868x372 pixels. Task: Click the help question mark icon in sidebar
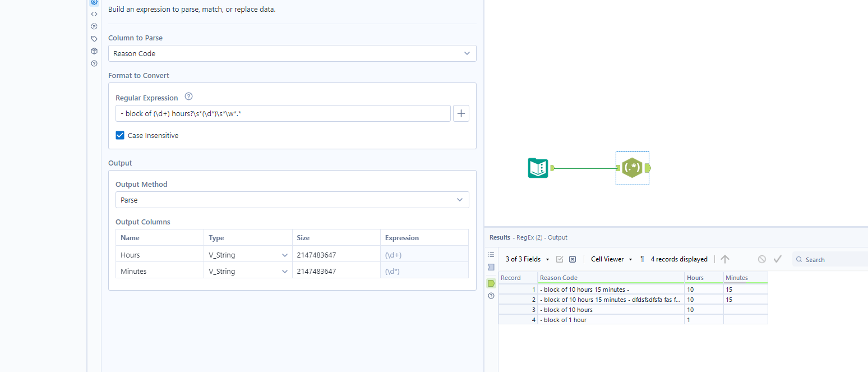94,63
